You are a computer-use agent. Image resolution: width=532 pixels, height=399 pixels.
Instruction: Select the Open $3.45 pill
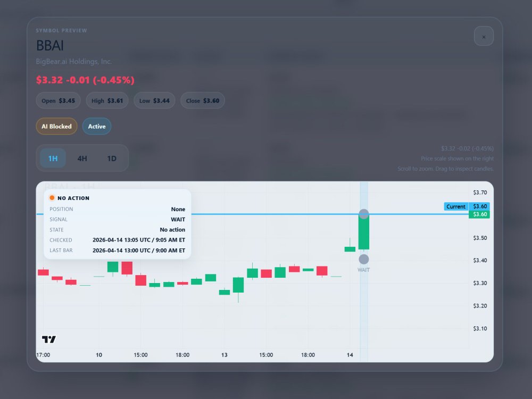click(58, 101)
